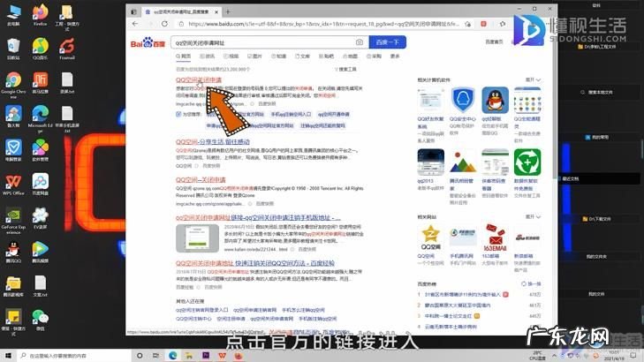Screen dimensions: 644x362
Task: Open Firefox from the desktop
Action: tap(40, 16)
